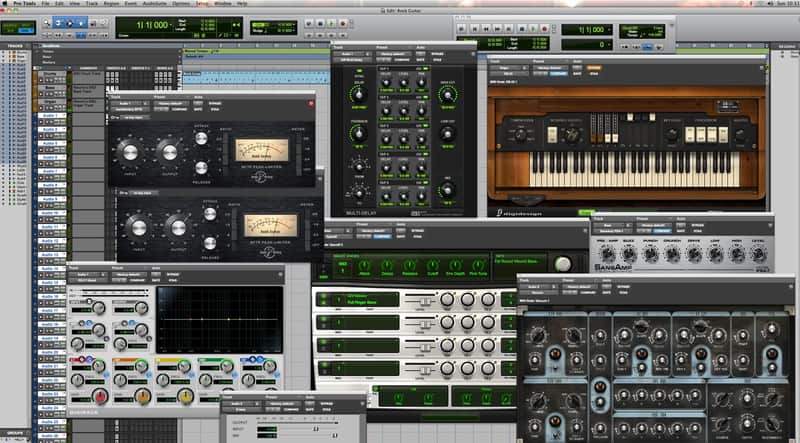Screen dimensions: 800x443
Task: Click the Cutoff knob in Xpand Smart Knobs
Action: [x=433, y=265]
